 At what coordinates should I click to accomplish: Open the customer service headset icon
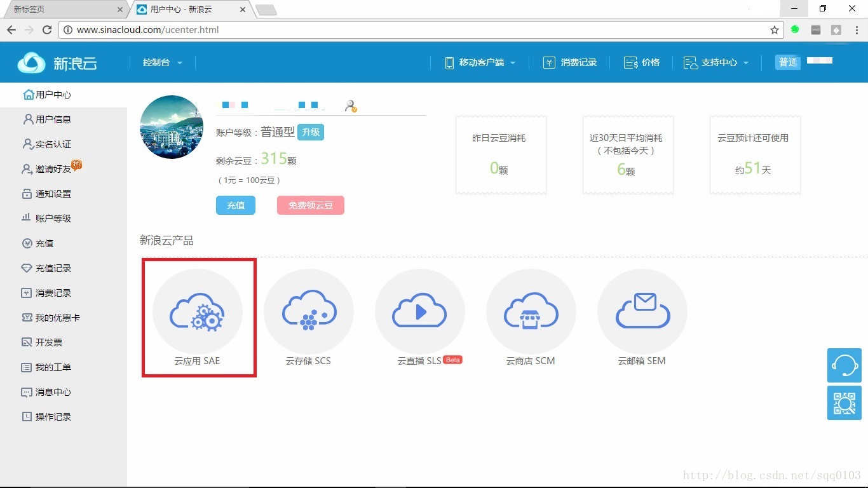click(x=844, y=365)
